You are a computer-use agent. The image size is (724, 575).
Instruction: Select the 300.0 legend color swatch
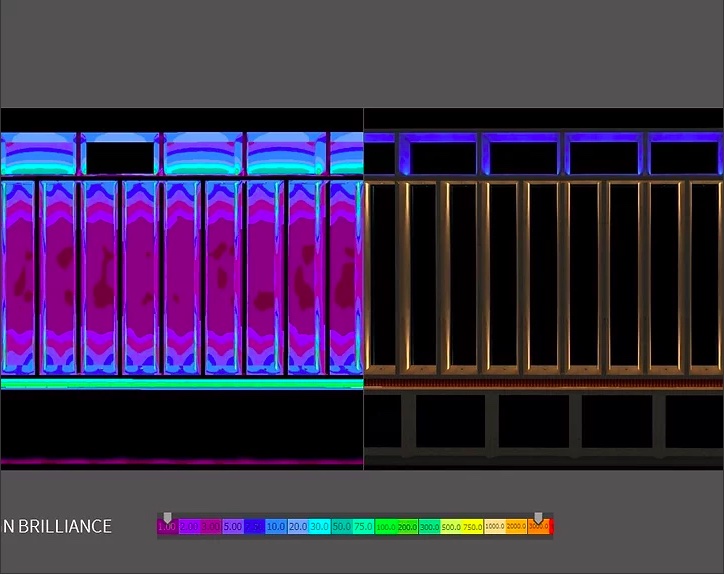[x=429, y=527]
